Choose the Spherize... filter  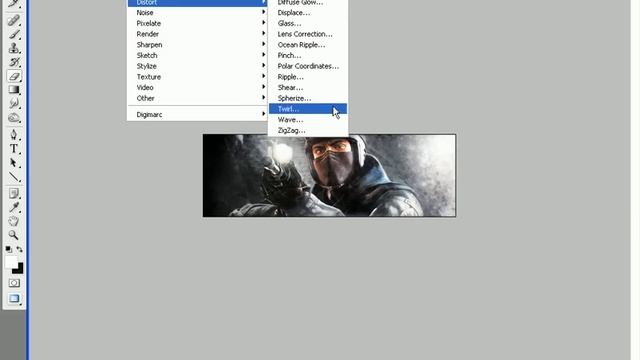[308, 98]
